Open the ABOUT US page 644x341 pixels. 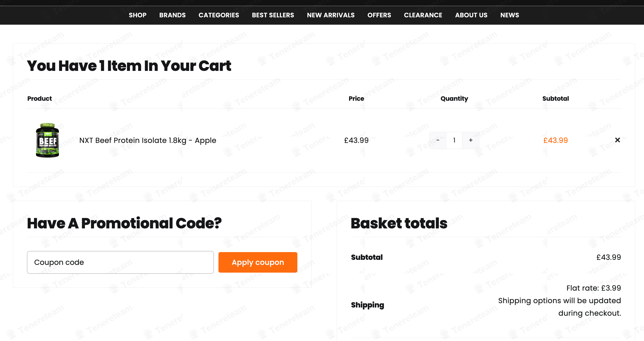471,15
